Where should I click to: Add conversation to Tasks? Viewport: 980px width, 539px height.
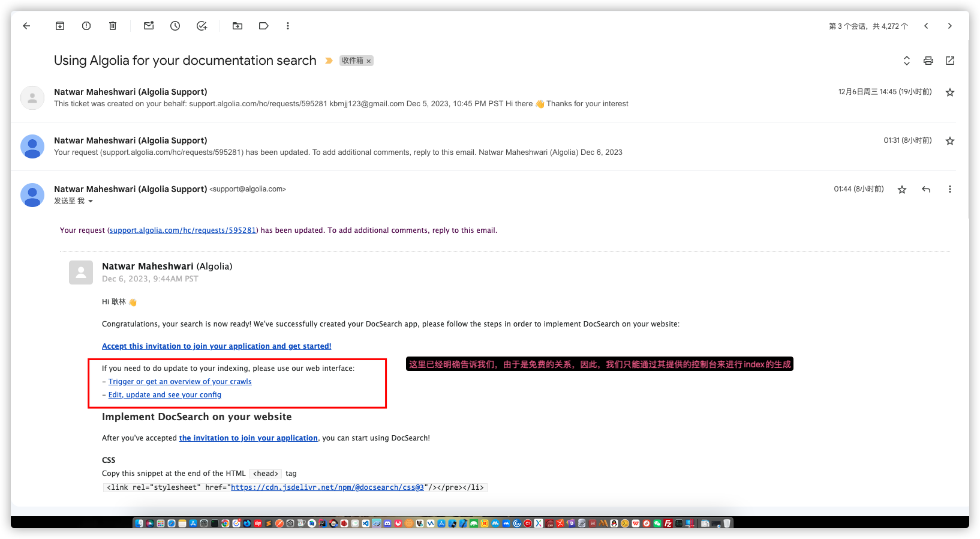click(x=202, y=26)
